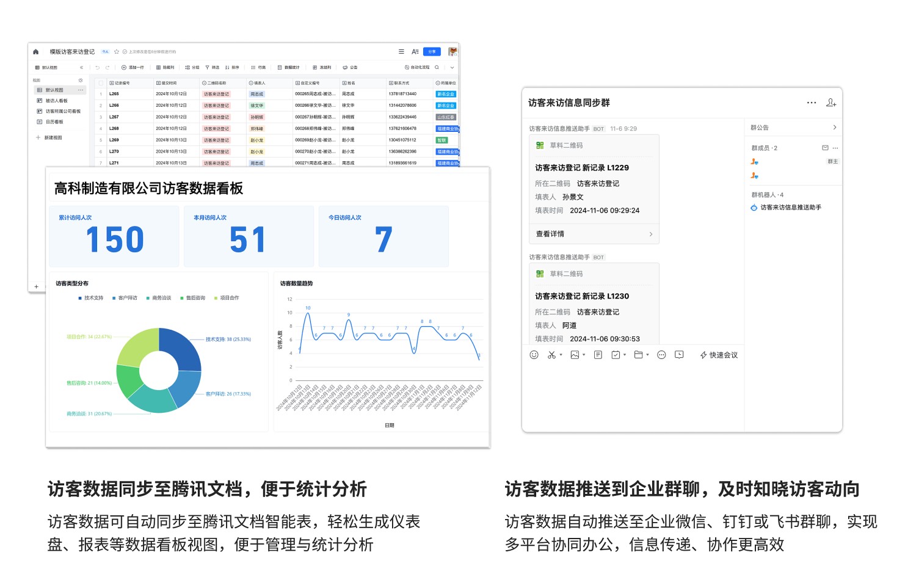916x588 pixels.
Task: Click 添加一行 to add a row
Action: pyautogui.click(x=133, y=68)
